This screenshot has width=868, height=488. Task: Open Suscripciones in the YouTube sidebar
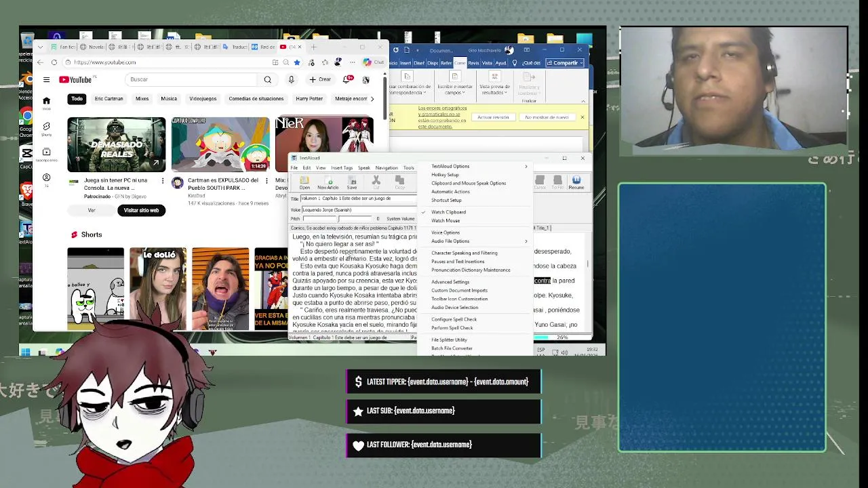[46, 155]
